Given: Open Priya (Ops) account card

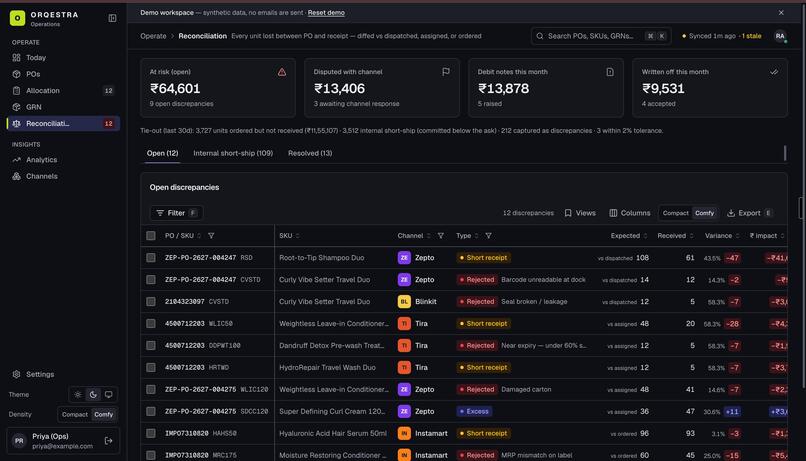Looking at the screenshot, I should click(63, 440).
